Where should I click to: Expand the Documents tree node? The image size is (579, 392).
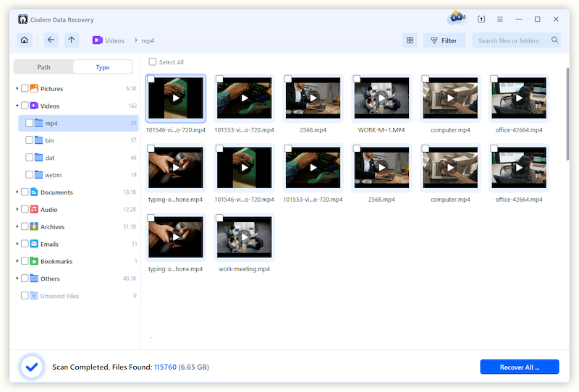[x=17, y=192]
